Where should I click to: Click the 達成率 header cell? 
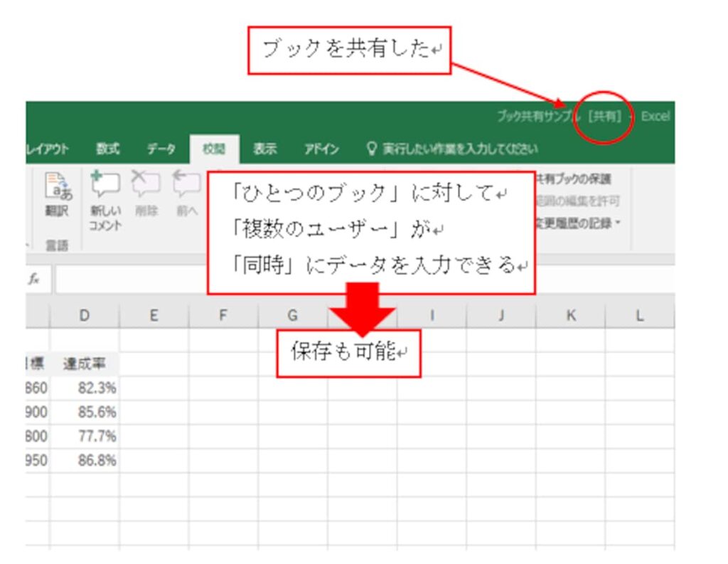click(84, 364)
